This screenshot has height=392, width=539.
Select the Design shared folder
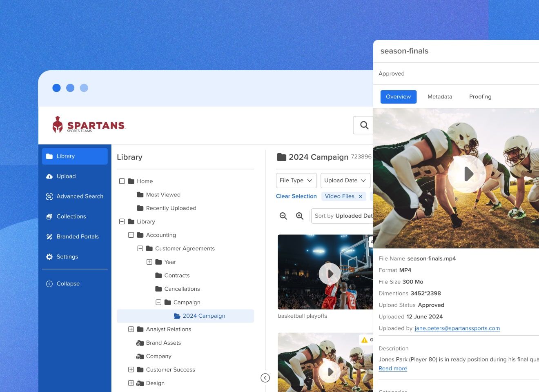pos(150,383)
